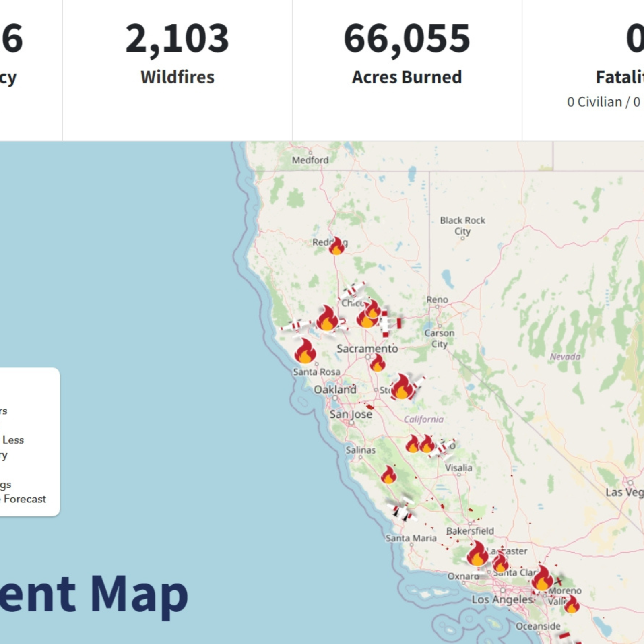Select fire marker just below Sacramento label
The height and width of the screenshot is (644, 644).
point(378,363)
